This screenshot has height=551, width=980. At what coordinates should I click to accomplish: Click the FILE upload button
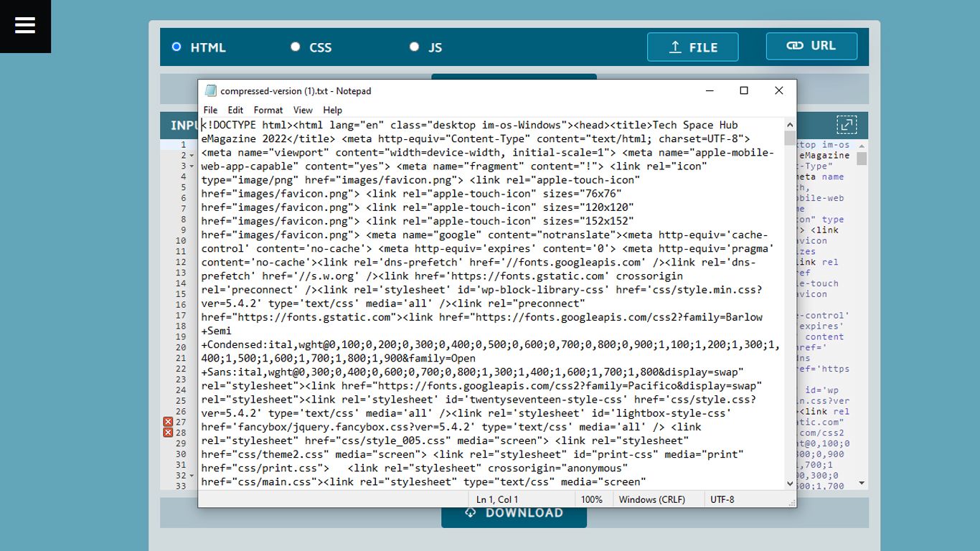coord(692,47)
